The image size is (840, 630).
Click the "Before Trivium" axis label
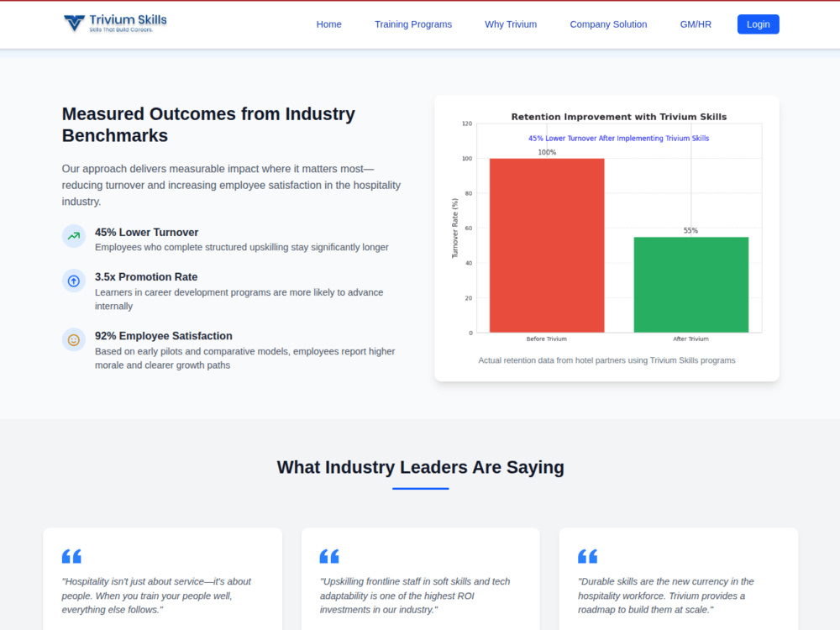click(547, 339)
